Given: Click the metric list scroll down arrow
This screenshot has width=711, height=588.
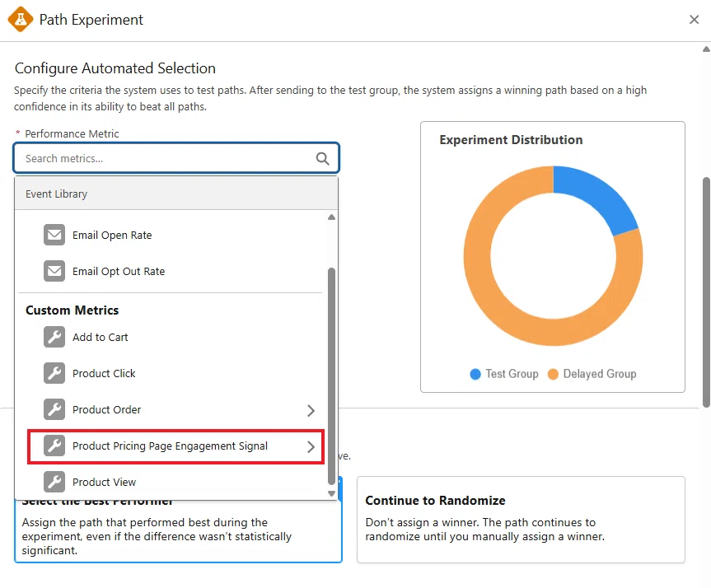Looking at the screenshot, I should click(x=331, y=493).
